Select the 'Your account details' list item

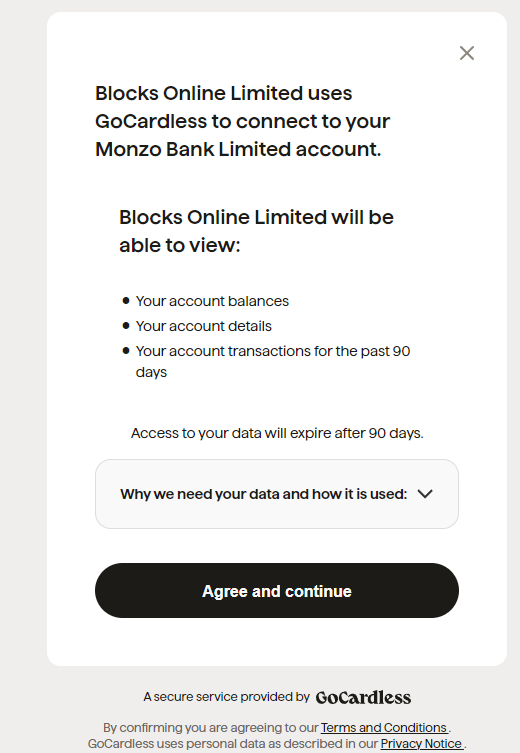(204, 326)
